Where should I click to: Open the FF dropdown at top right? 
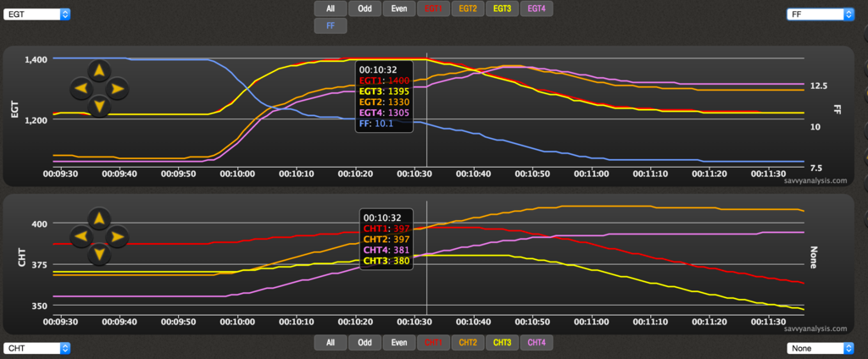[x=818, y=14]
